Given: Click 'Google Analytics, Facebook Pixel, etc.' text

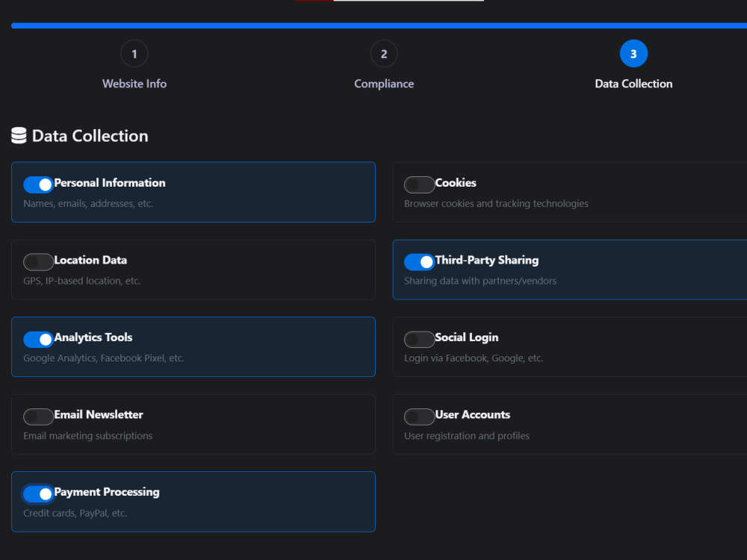Looking at the screenshot, I should pyautogui.click(x=104, y=358).
